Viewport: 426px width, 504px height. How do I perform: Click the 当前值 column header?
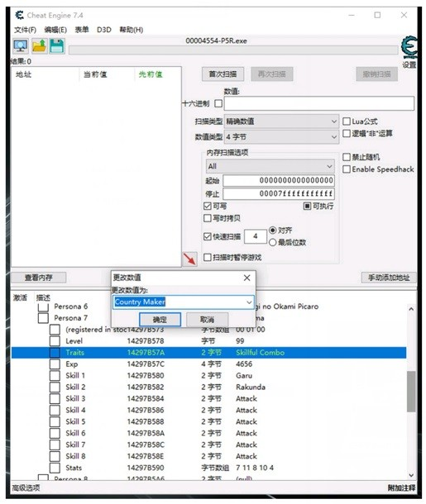(x=95, y=74)
